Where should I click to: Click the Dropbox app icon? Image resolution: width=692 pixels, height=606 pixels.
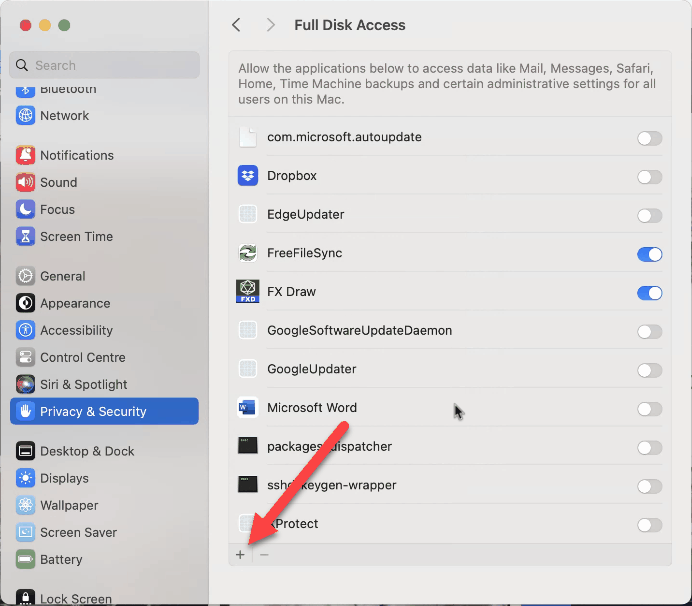(x=248, y=176)
